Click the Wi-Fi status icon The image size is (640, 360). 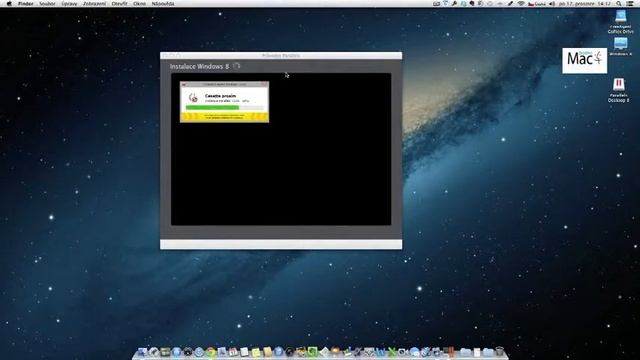tap(521, 4)
